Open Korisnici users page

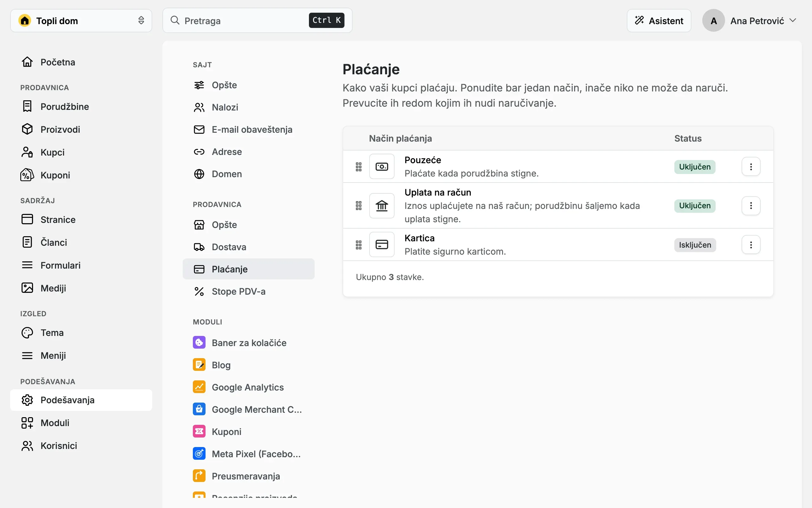81,445
